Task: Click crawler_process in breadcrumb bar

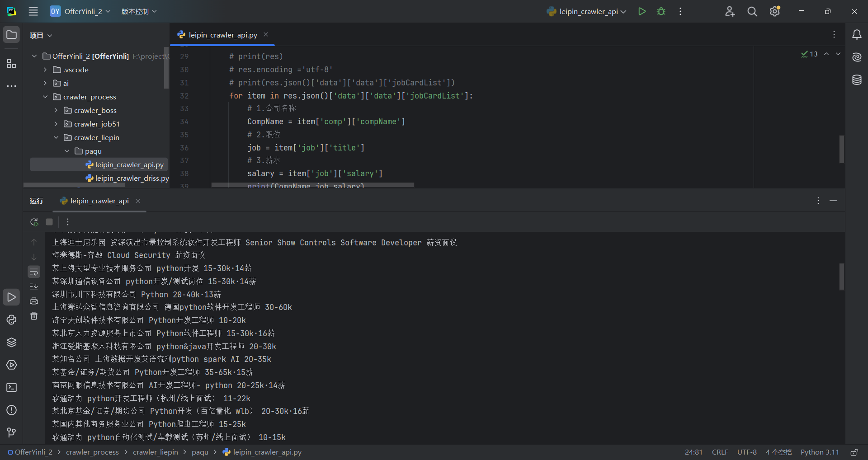Action: pos(92,452)
